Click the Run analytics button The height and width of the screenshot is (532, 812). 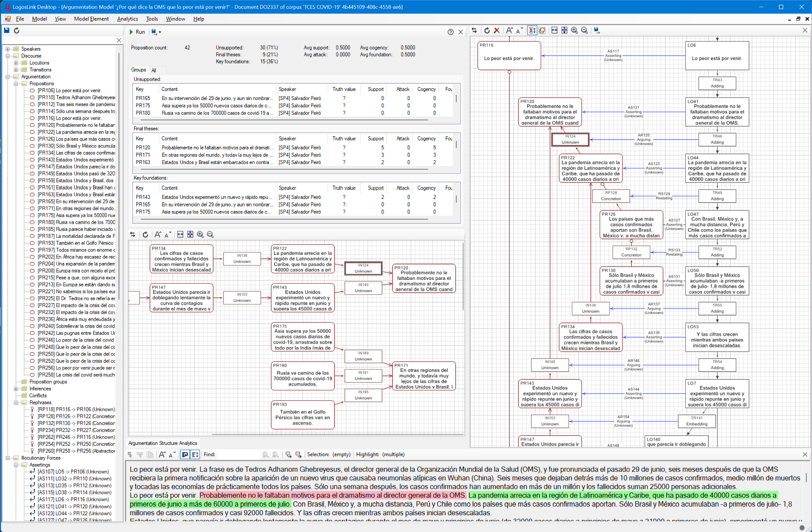coord(137,32)
